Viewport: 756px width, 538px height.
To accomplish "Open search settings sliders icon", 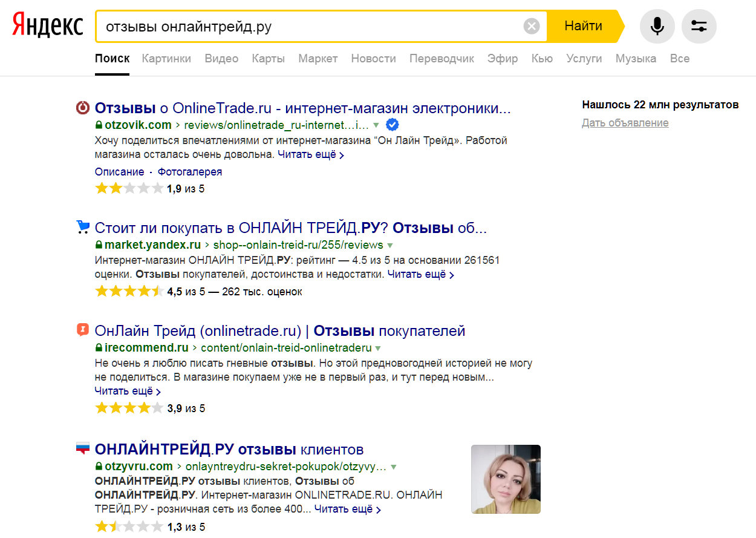I will point(699,26).
